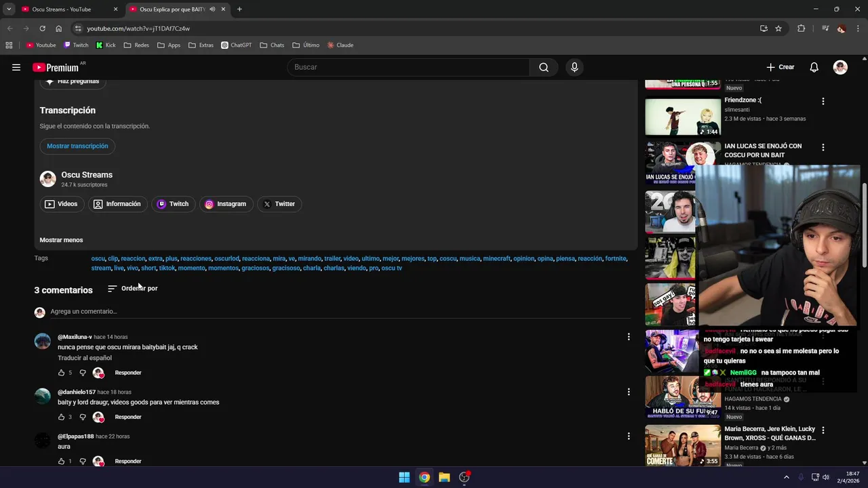Like the @Maxiluna-v comment

coord(61,373)
